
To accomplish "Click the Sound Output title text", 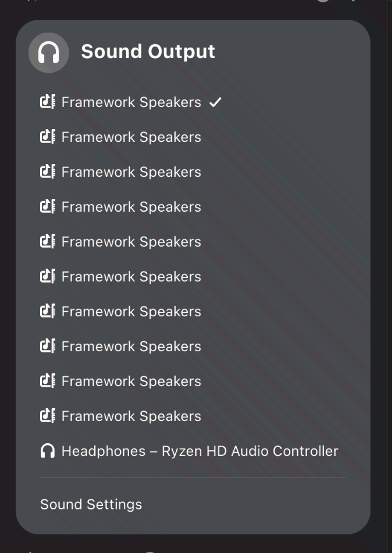I will tap(148, 52).
